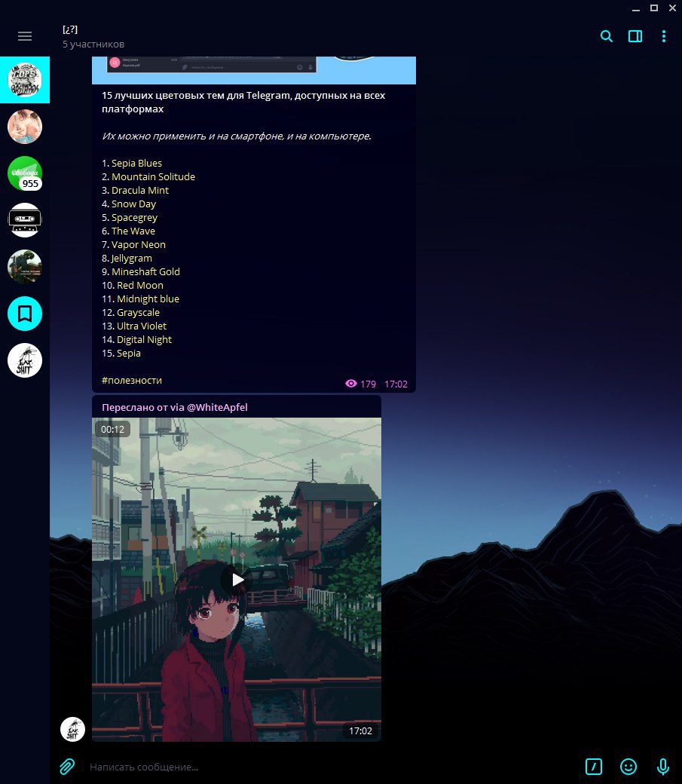Open the Grayscale theme link

(138, 313)
